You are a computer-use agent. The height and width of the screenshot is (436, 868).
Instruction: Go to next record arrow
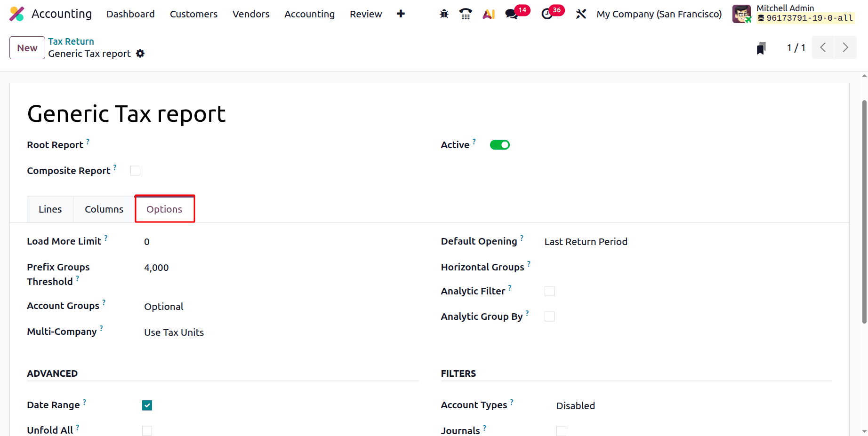(845, 48)
